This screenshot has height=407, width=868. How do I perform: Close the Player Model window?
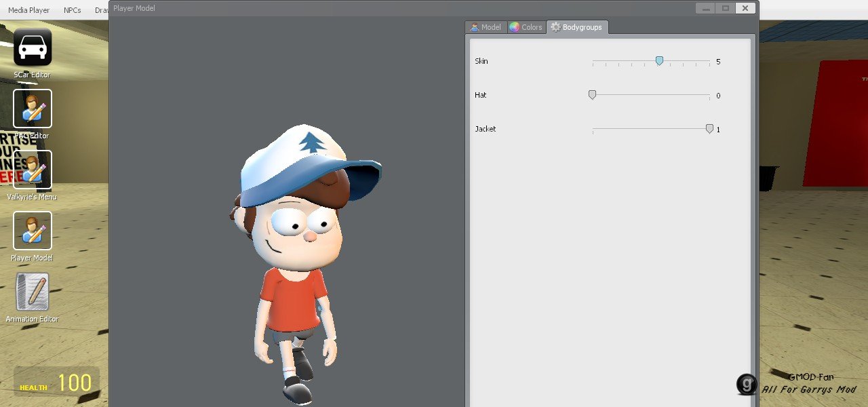click(745, 8)
